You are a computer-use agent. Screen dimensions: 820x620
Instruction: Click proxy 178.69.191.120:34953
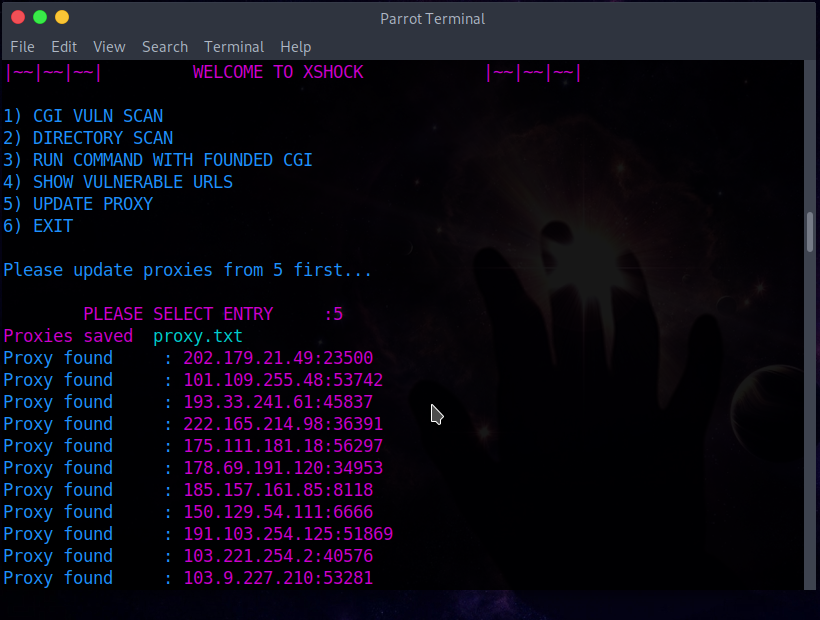(283, 468)
